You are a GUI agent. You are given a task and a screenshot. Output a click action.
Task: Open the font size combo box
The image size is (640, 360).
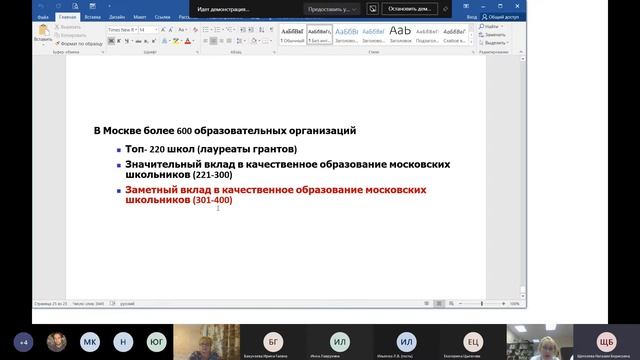click(x=148, y=30)
